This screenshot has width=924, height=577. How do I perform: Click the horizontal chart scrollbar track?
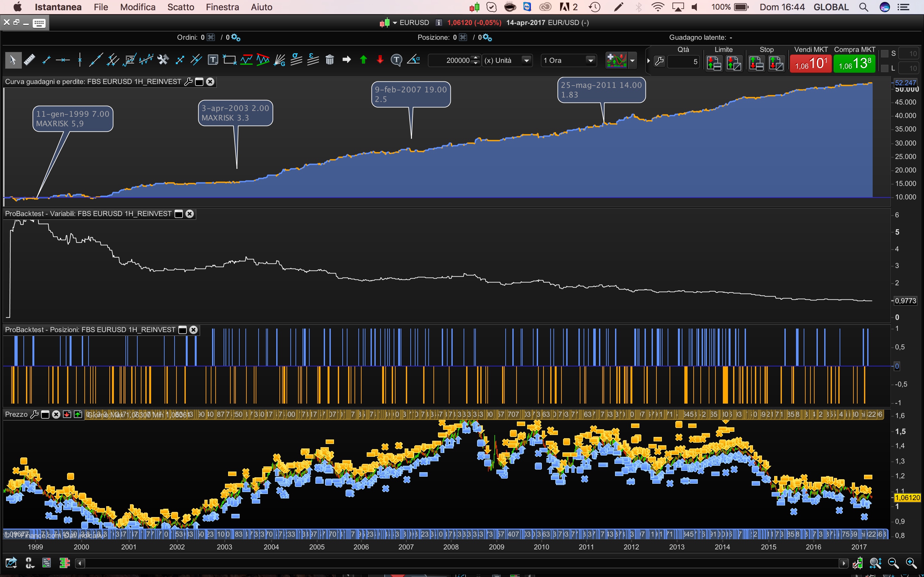[x=458, y=563]
